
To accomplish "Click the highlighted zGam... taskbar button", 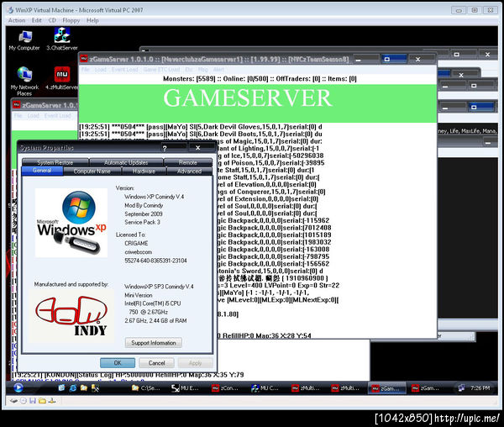I will click(x=386, y=388).
